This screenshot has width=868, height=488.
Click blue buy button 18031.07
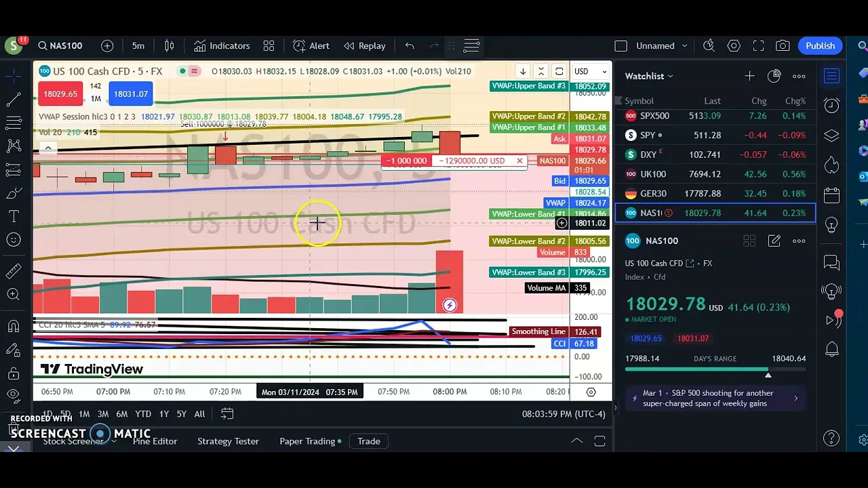130,94
